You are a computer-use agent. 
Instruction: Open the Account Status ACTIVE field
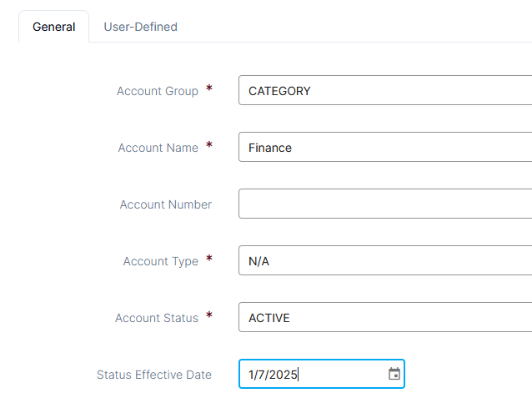pyautogui.click(x=385, y=317)
